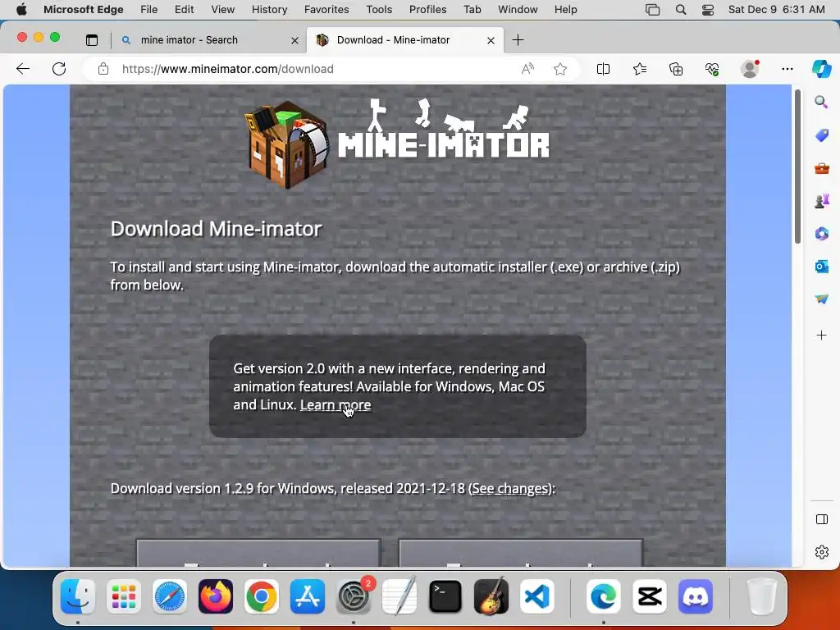Add this page to favorites with the star

[560, 69]
